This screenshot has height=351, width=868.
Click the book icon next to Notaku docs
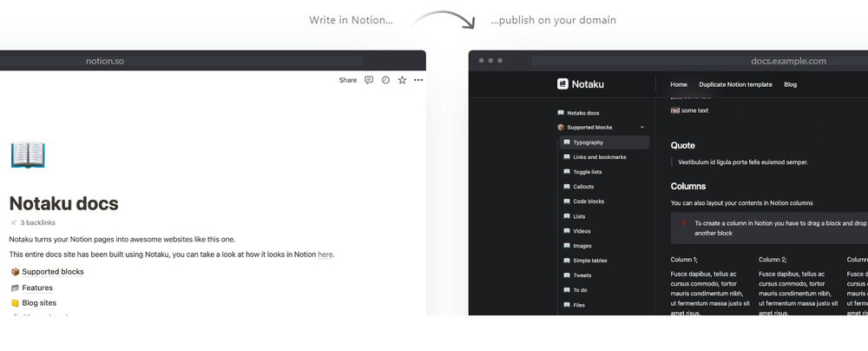561,113
